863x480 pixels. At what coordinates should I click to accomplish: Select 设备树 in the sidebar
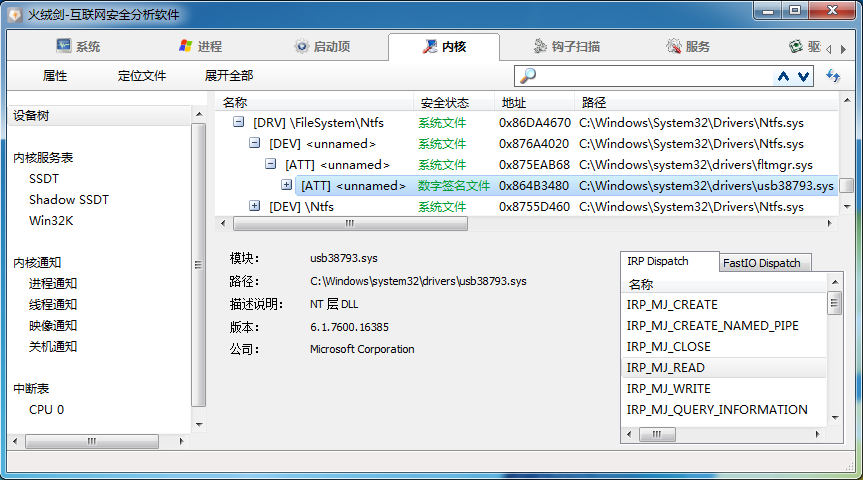[99, 116]
